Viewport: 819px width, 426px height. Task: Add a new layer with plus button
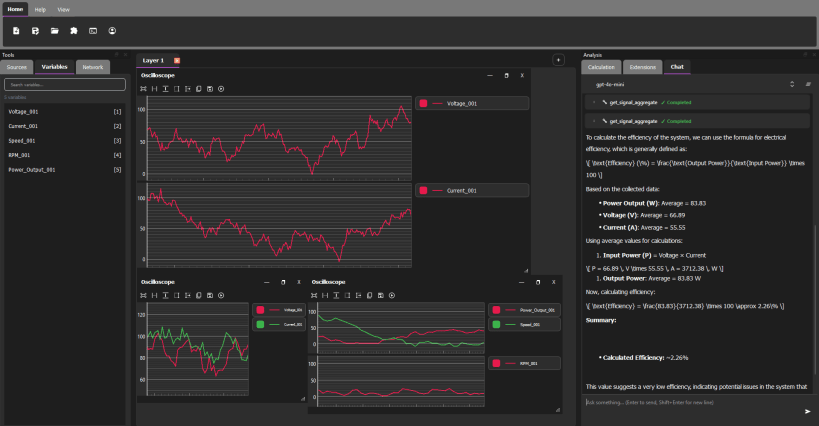click(558, 60)
